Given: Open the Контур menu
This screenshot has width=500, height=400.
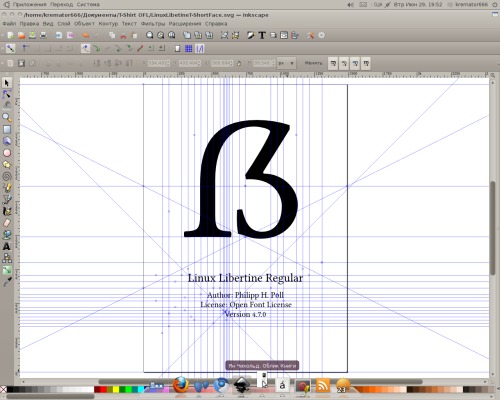Looking at the screenshot, I should (x=108, y=24).
